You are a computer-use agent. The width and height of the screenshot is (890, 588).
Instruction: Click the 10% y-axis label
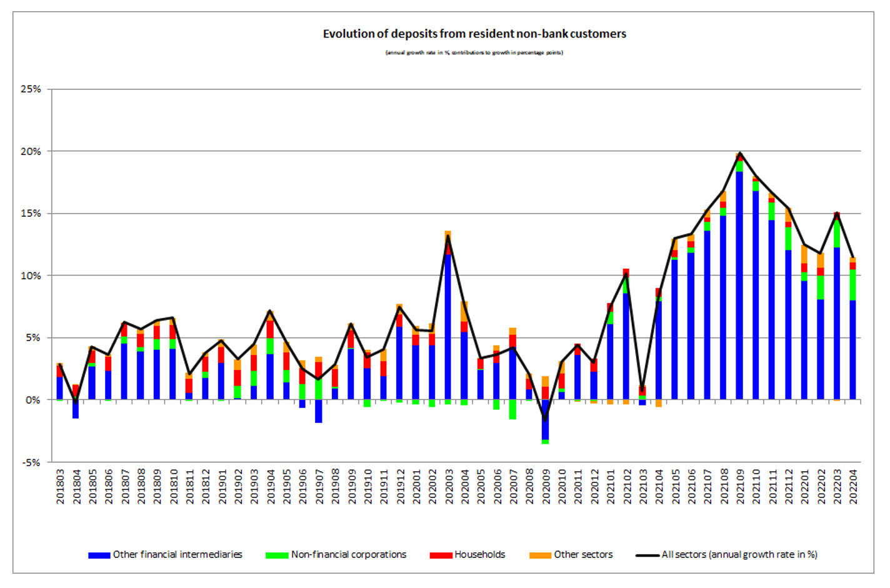31,276
